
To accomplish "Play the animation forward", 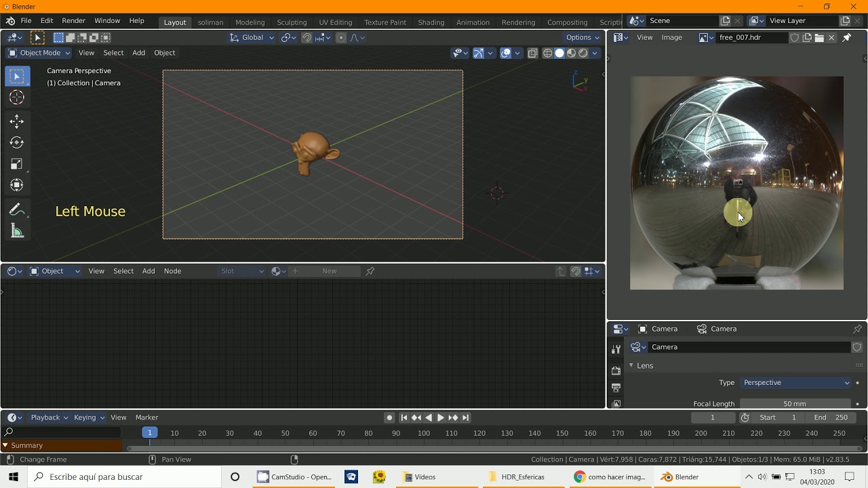I will click(x=441, y=418).
